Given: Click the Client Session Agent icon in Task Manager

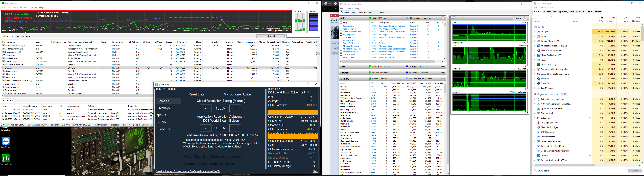Looking at the screenshot, I should (x=538, y=127).
